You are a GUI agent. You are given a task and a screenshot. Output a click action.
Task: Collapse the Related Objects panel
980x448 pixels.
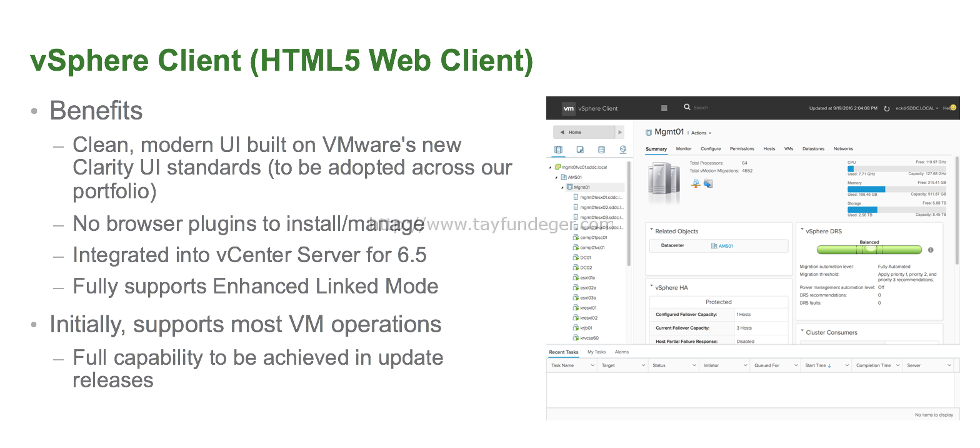point(651,230)
